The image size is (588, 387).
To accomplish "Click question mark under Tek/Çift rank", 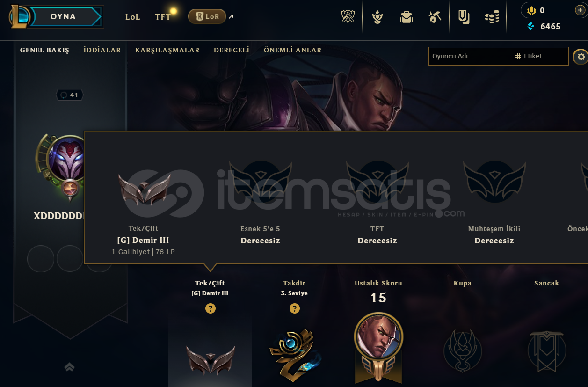I will coord(211,308).
